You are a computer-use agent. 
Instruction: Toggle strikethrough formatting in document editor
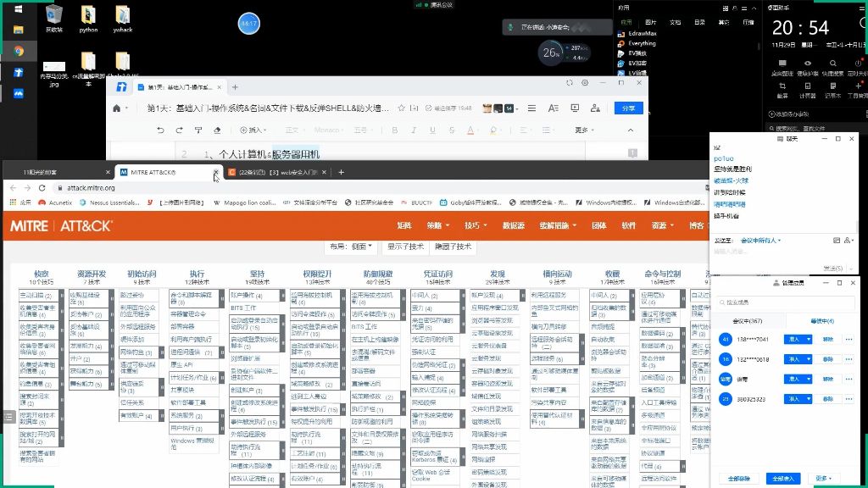point(452,130)
